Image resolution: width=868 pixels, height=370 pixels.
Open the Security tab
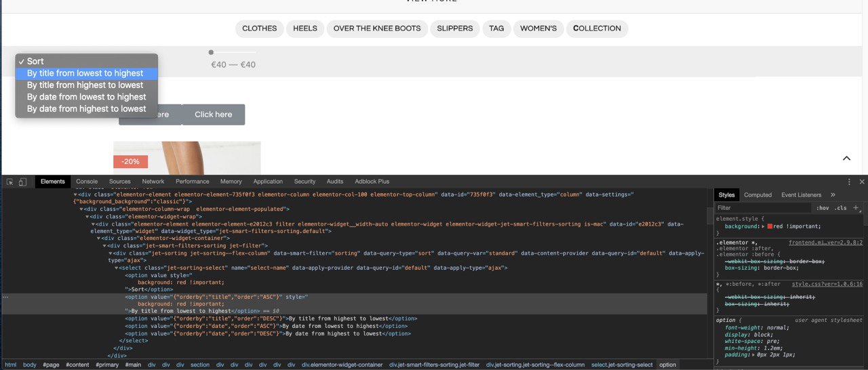(304, 182)
